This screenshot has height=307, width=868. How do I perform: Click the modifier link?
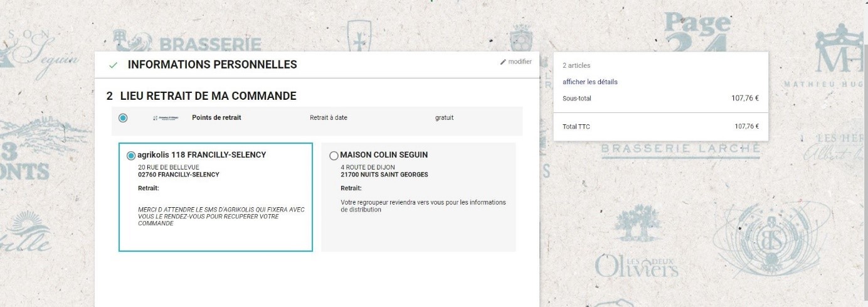(x=520, y=62)
